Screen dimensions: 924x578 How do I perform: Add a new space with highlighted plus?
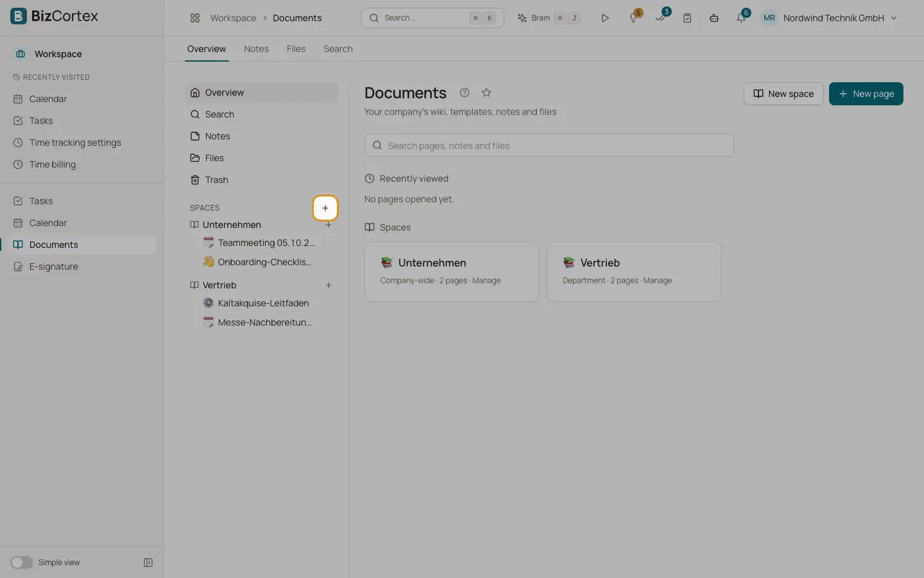coord(325,208)
